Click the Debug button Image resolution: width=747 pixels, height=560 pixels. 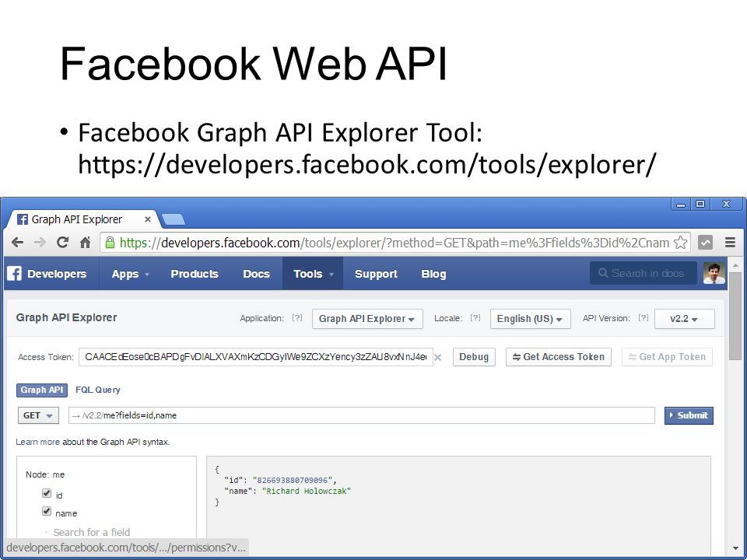[x=474, y=357]
